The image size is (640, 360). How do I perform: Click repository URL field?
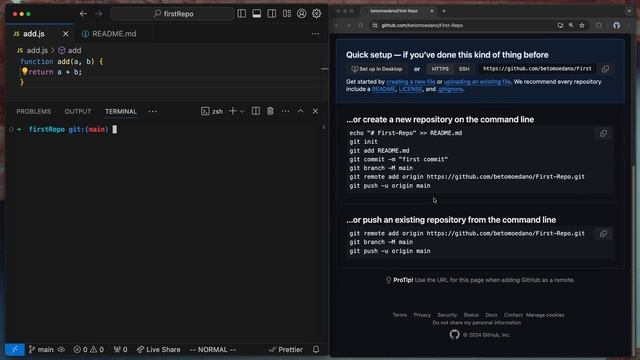tap(537, 69)
